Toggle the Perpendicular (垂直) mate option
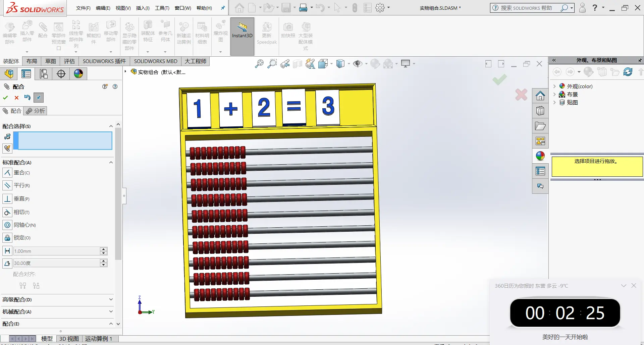This screenshot has width=644, height=345. pyautogui.click(x=7, y=199)
